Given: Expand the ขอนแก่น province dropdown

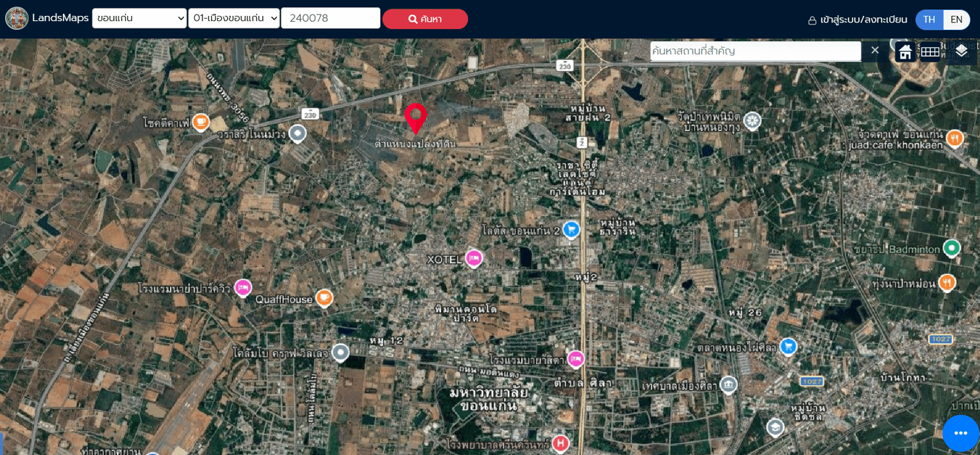Looking at the screenshot, I should pos(140,19).
